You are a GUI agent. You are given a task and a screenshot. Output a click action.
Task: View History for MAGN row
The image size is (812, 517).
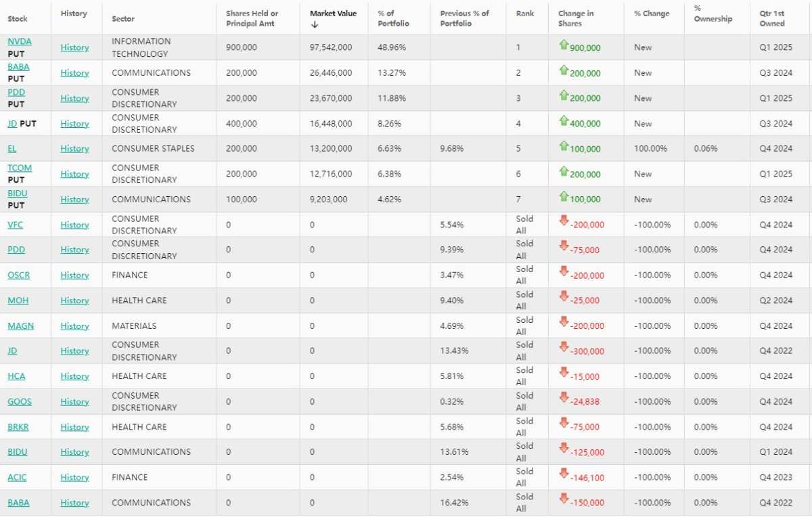point(74,326)
